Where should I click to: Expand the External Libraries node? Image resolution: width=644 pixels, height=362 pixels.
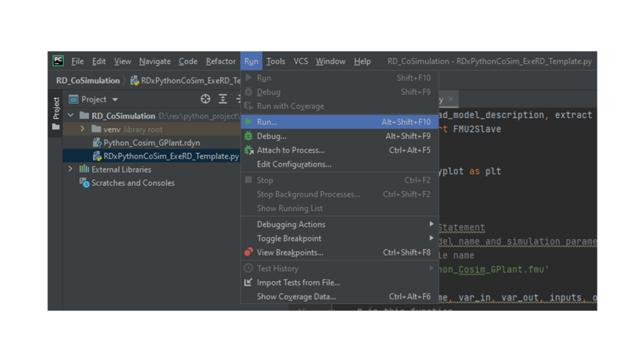click(71, 169)
